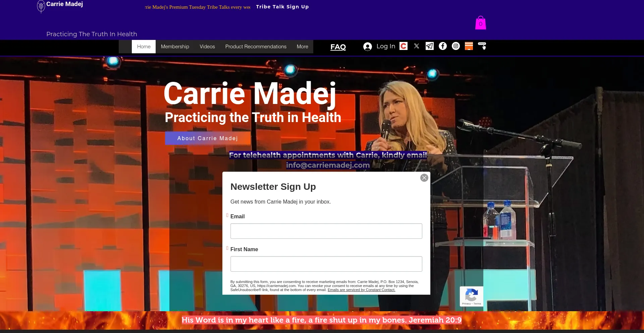Visit the Facebook page icon
The height and width of the screenshot is (333, 644).
point(443,46)
